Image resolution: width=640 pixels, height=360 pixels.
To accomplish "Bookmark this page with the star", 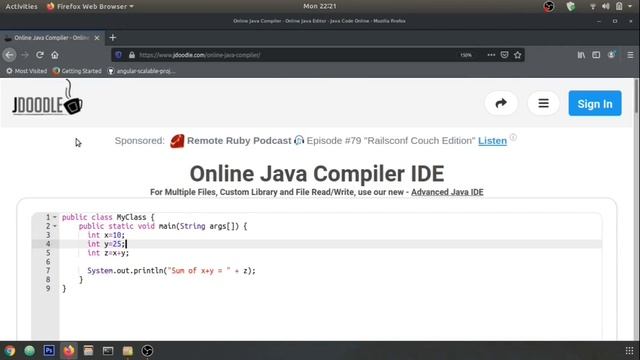I will pos(518,55).
